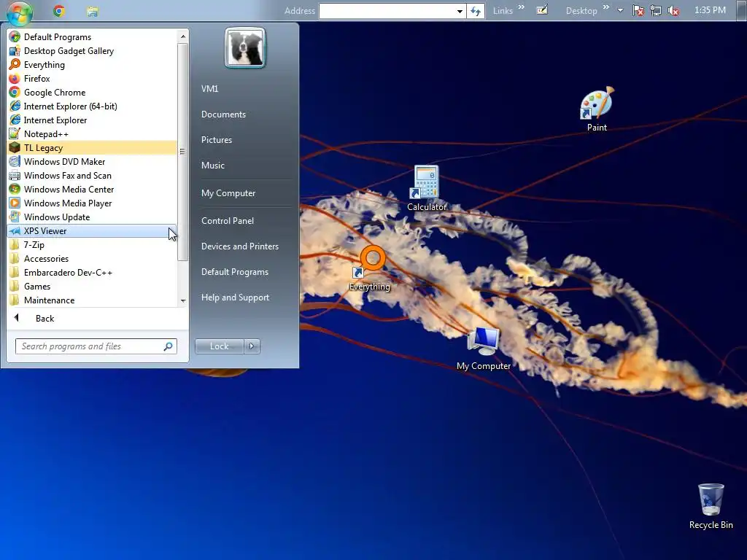This screenshot has height=560, width=747.
Task: Open Music from Start menu
Action: click(212, 166)
